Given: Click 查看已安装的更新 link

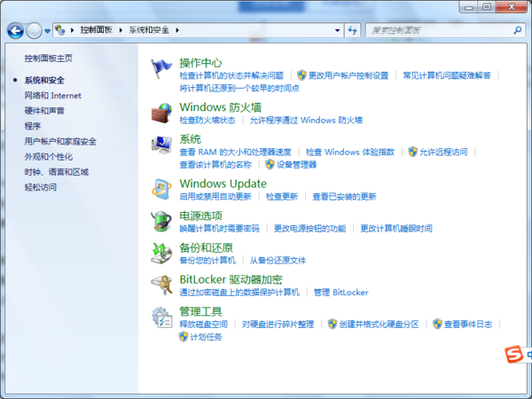Looking at the screenshot, I should pyautogui.click(x=344, y=197).
